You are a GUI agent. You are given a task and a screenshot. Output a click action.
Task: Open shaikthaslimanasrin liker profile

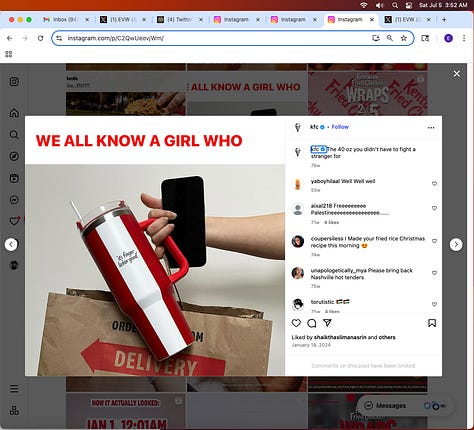340,337
